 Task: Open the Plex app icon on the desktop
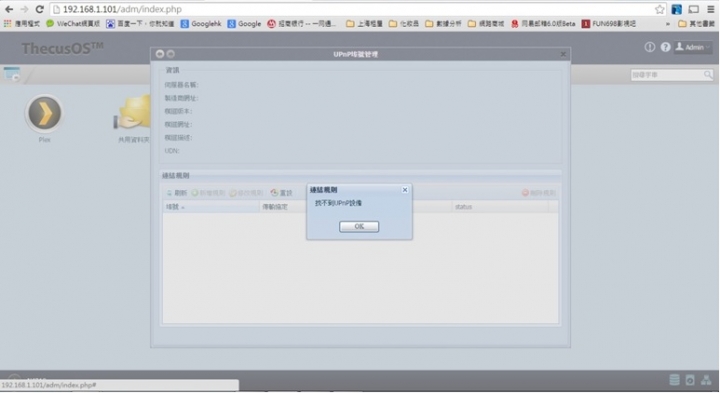click(44, 114)
